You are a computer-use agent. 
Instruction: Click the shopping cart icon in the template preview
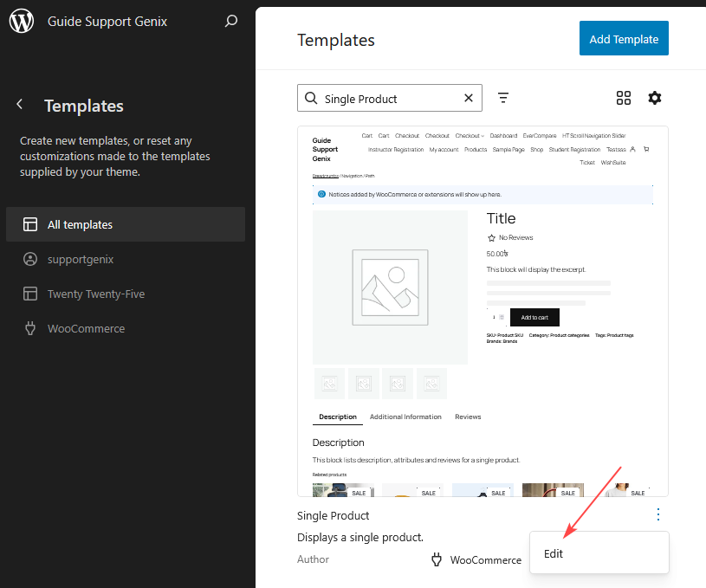[x=645, y=149]
